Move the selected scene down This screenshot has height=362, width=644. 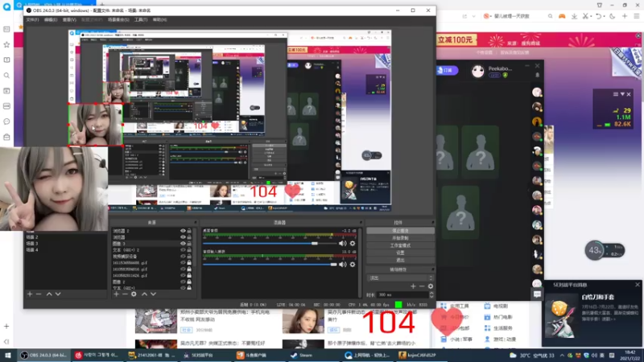click(x=58, y=294)
